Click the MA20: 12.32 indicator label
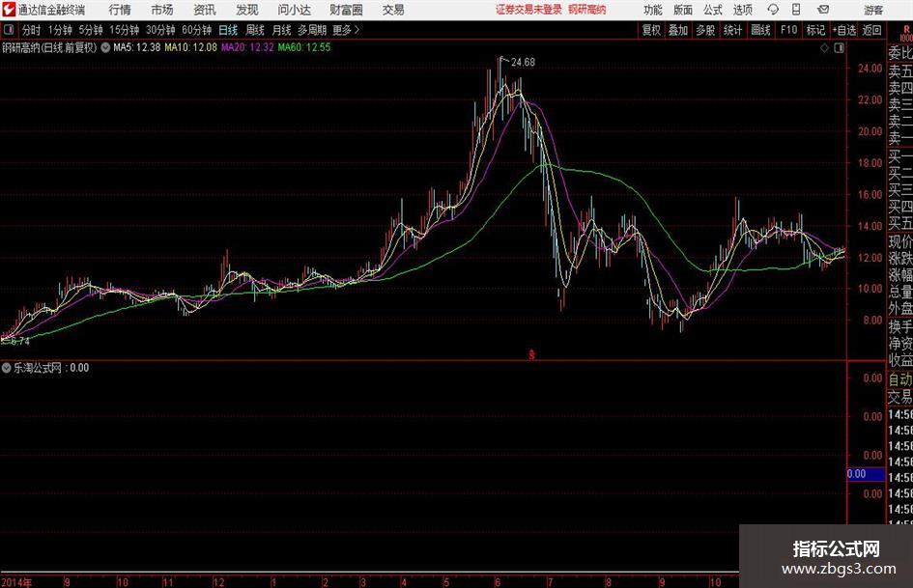Image resolution: width=913 pixels, height=588 pixels. coord(247,47)
